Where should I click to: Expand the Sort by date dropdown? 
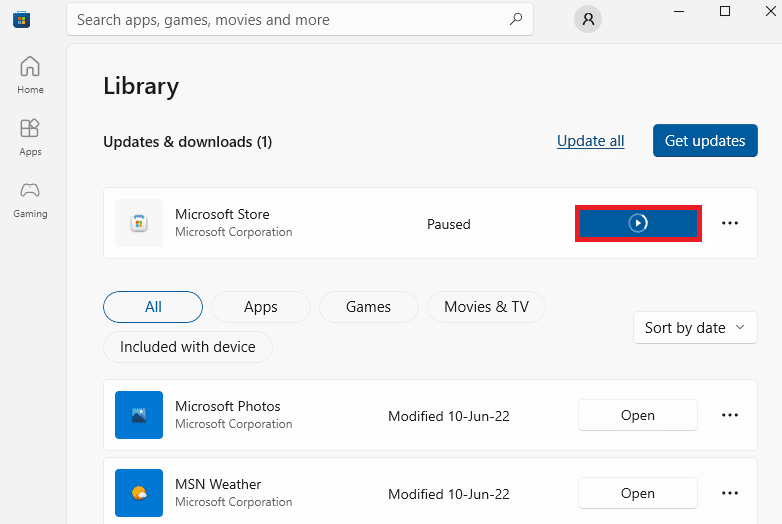[695, 328]
